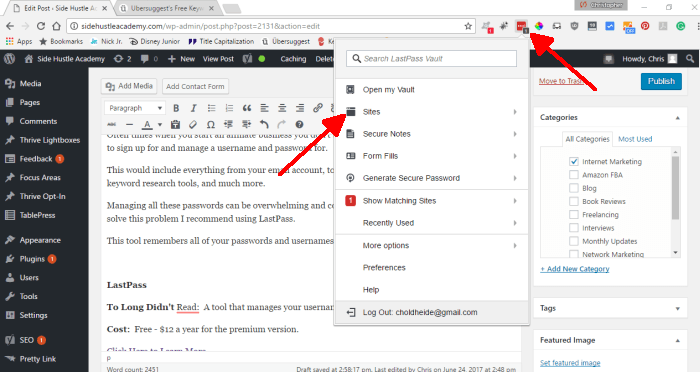
Task: Insert horizontal line
Action: pyautogui.click(x=129, y=125)
